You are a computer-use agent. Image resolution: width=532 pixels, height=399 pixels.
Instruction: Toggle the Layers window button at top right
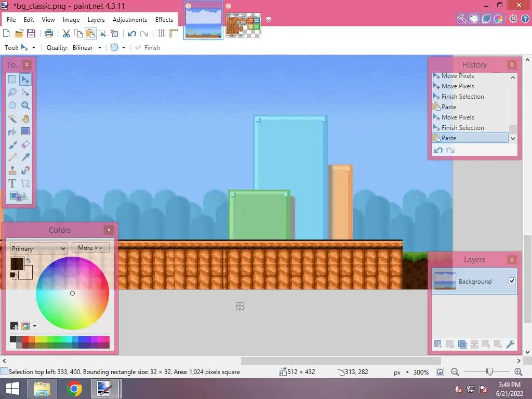(486, 19)
